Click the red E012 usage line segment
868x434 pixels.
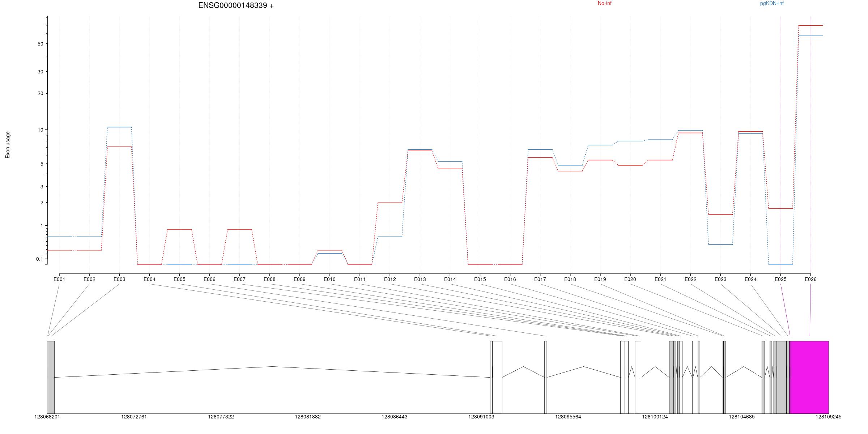(390, 203)
